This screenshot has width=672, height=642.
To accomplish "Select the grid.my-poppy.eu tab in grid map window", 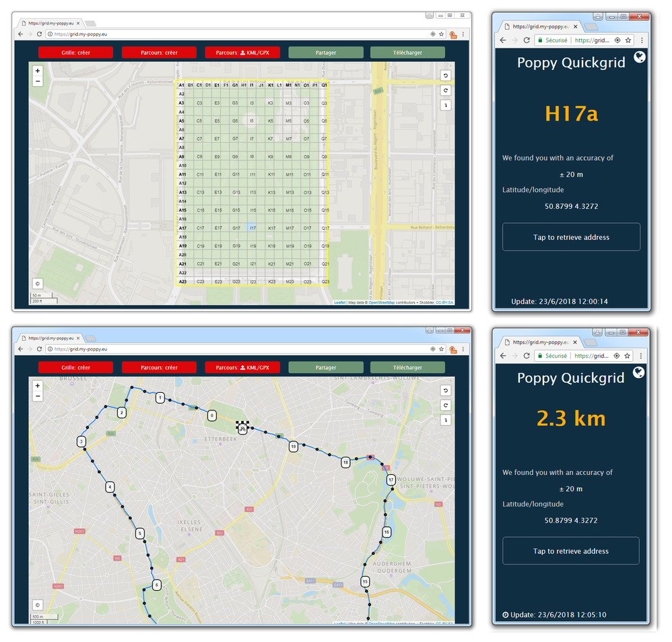I will [x=49, y=23].
